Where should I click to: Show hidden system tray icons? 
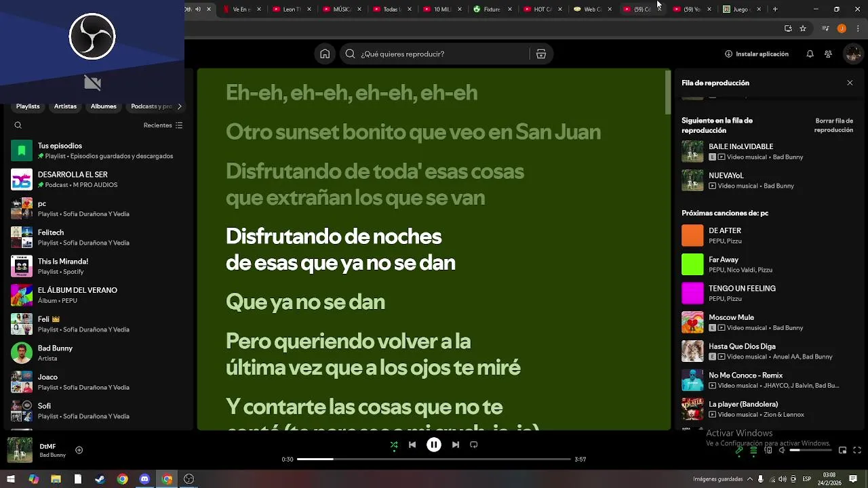[749, 479]
